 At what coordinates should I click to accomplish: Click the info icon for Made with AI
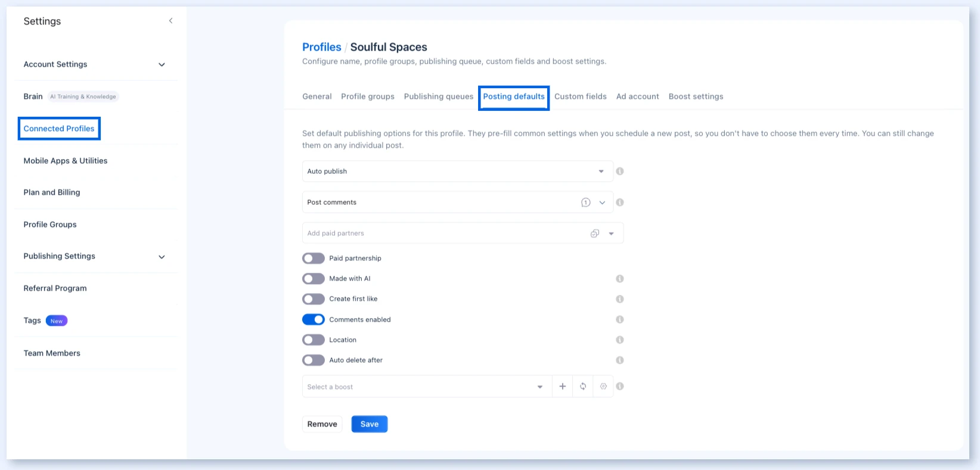point(620,278)
